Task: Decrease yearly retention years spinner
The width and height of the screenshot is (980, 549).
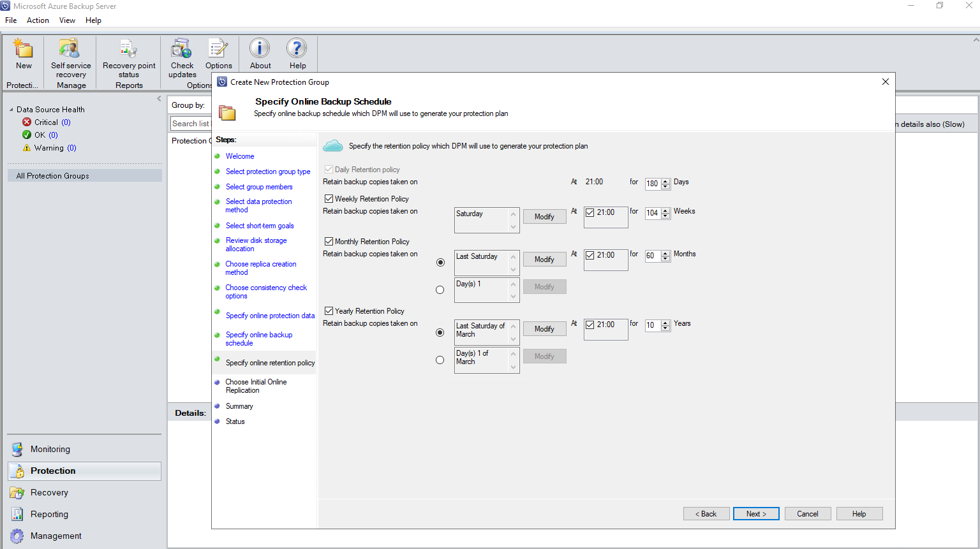Action: pos(665,328)
